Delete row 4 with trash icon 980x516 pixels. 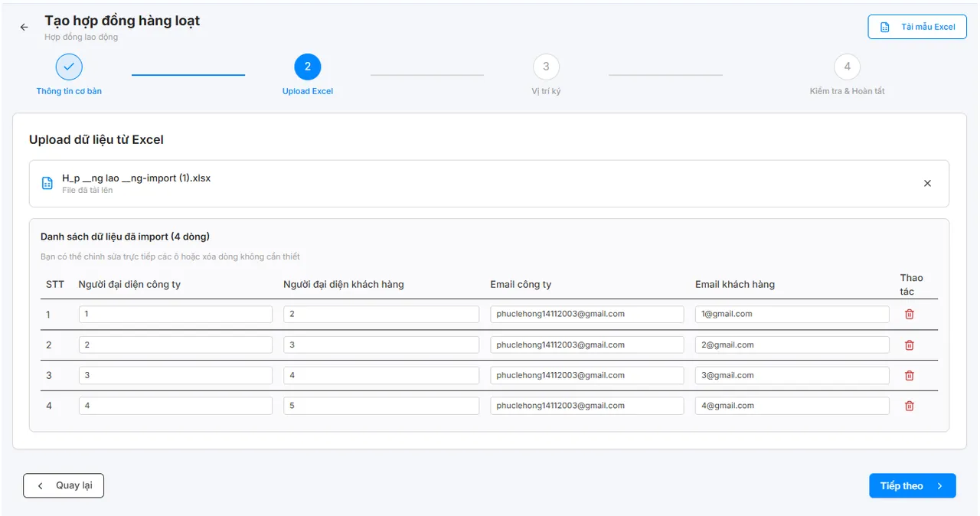click(x=910, y=406)
